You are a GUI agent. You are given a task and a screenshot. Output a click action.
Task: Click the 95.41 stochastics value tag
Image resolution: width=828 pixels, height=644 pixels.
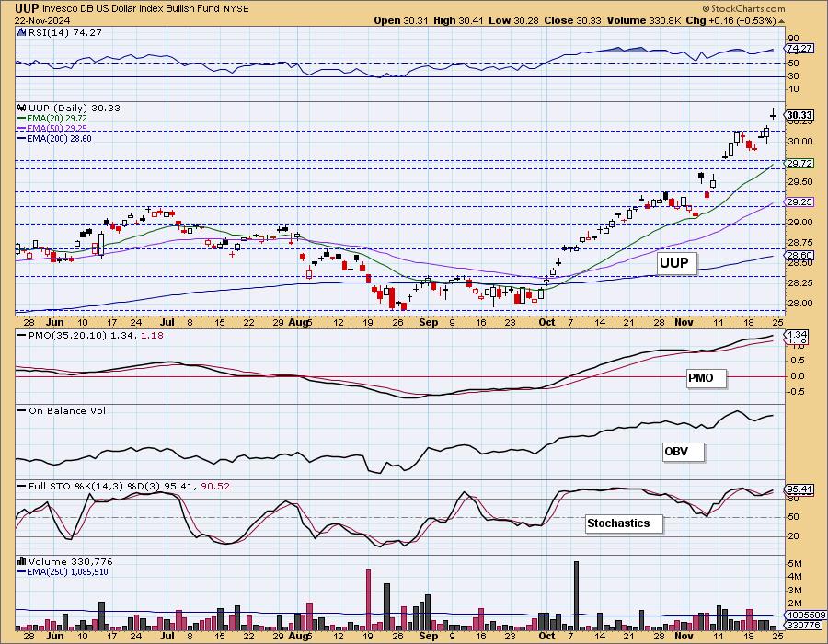799,489
